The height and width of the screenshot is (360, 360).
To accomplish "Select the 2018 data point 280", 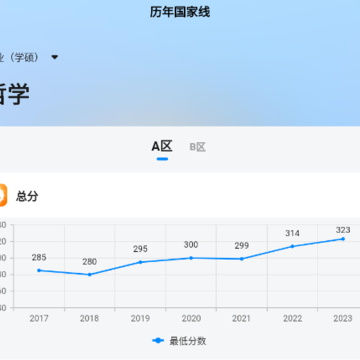I will click(x=89, y=275).
